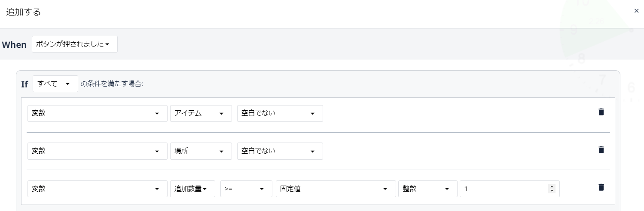Decrease the value with the down stepper arrow
This screenshot has width=644, height=211.
[x=552, y=191]
